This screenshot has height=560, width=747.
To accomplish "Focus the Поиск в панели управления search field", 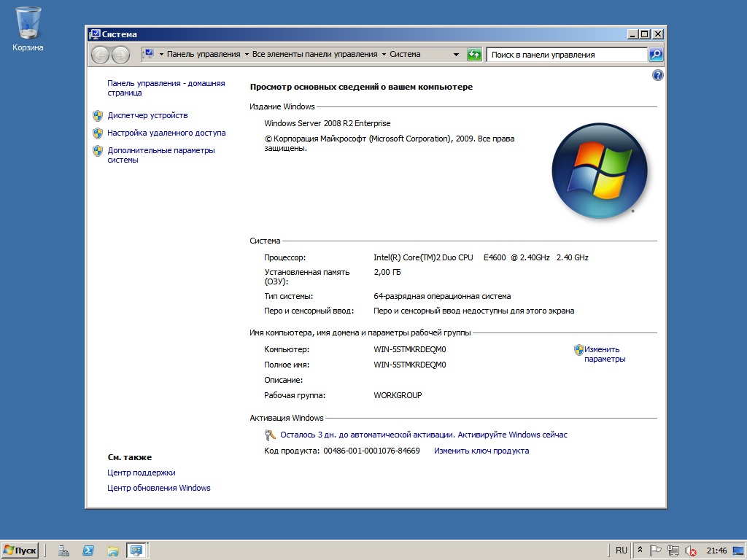I will click(566, 55).
